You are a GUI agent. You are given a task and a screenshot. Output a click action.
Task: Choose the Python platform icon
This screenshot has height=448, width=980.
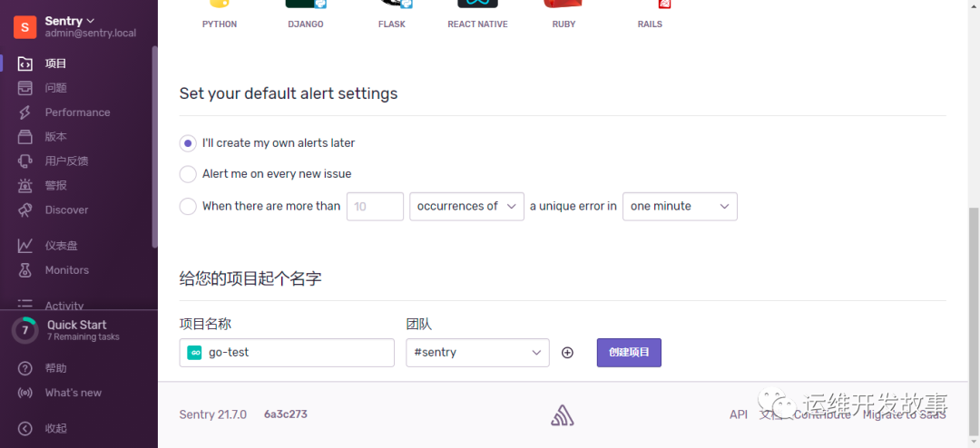(220, 5)
